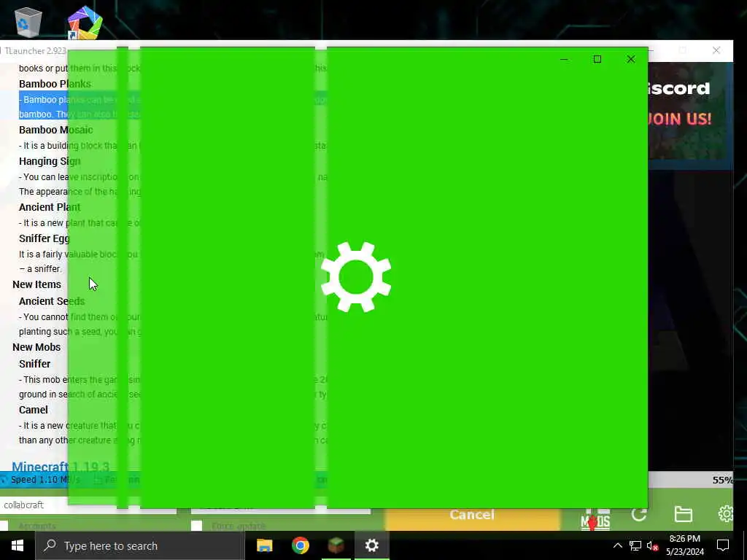Open the network tray icon

(x=635, y=545)
